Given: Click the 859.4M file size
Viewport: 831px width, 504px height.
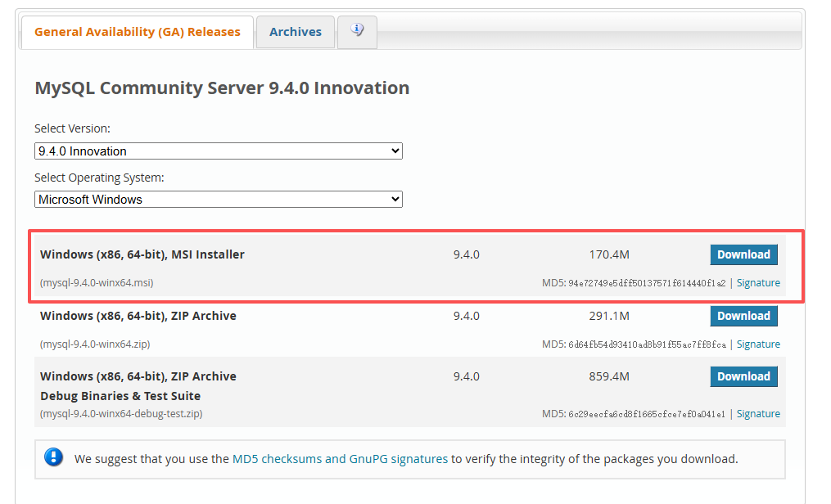Looking at the screenshot, I should [609, 376].
